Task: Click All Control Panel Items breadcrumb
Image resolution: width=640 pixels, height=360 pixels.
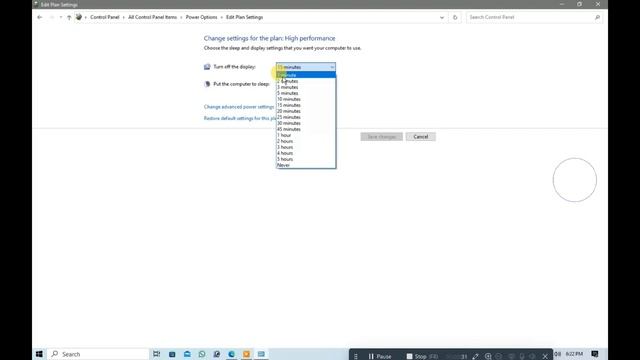Action: (x=153, y=17)
